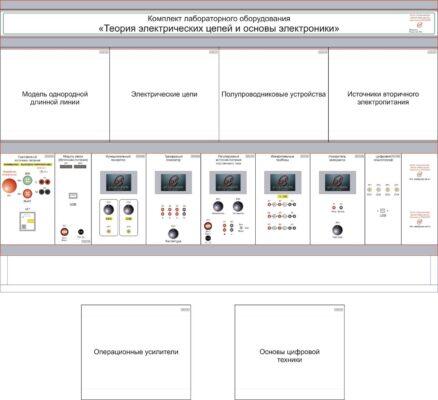Image resolution: width=438 pixels, height=400 pixels.
Task: Select the Полупроводниковые устройства panel
Action: pos(273,95)
